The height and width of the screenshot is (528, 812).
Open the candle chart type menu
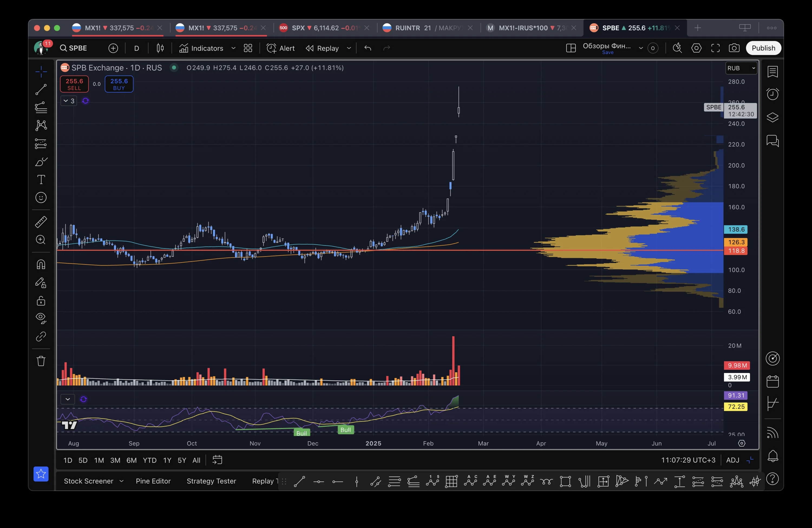[160, 48]
